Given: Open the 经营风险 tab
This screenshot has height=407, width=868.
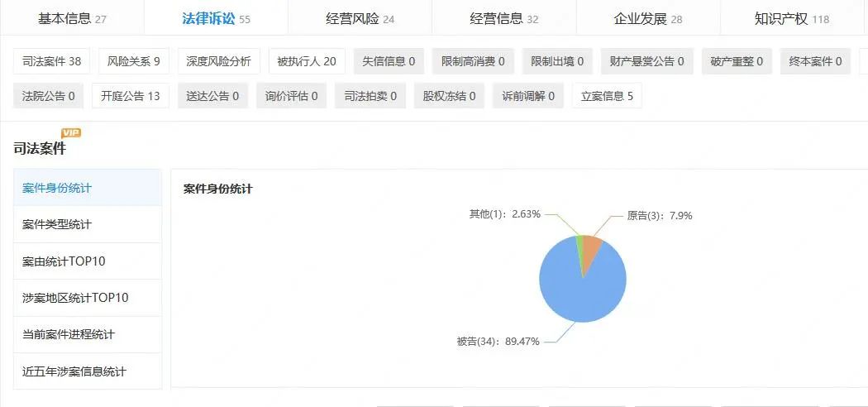Looking at the screenshot, I should 360,18.
